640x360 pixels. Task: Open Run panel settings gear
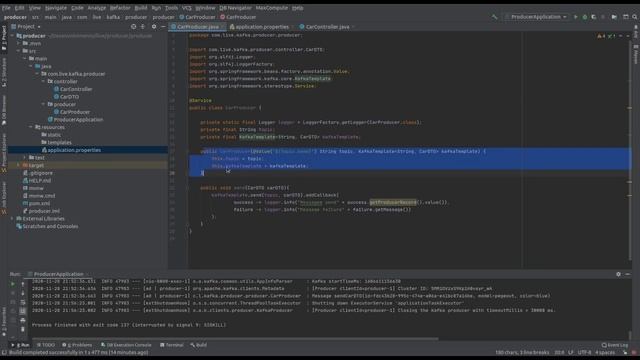[618, 274]
